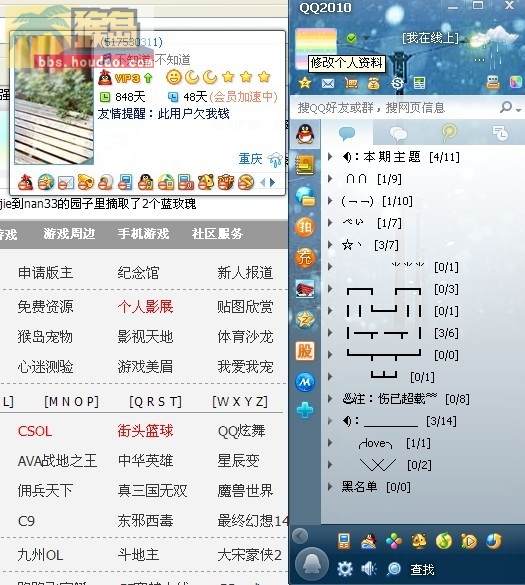Click the mail icon in info card

point(66,182)
